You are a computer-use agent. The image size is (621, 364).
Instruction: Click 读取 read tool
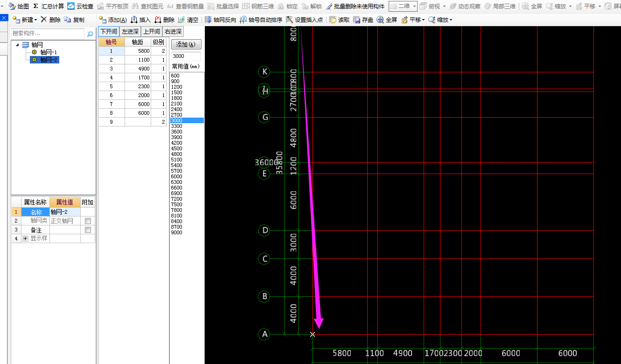point(339,20)
